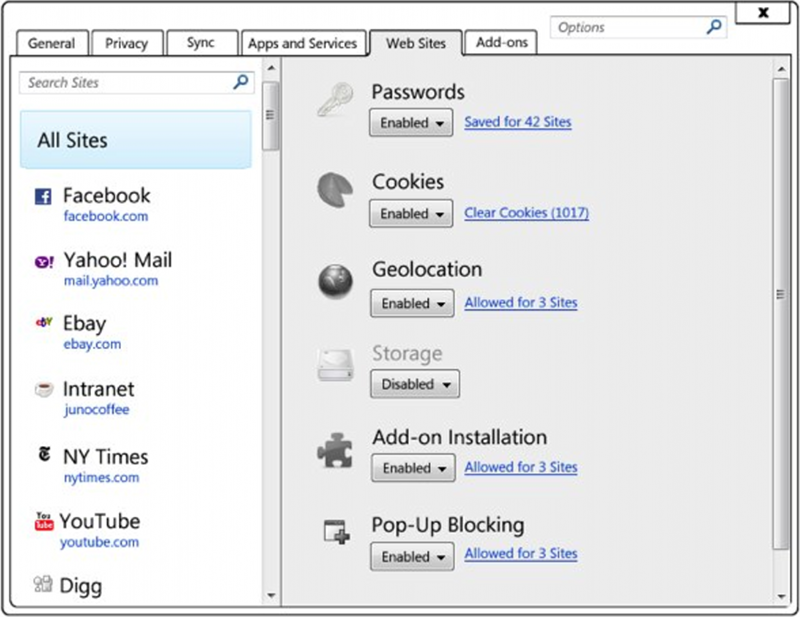Click the Facebook favicon in the site list
This screenshot has width=800, height=617.
click(43, 196)
